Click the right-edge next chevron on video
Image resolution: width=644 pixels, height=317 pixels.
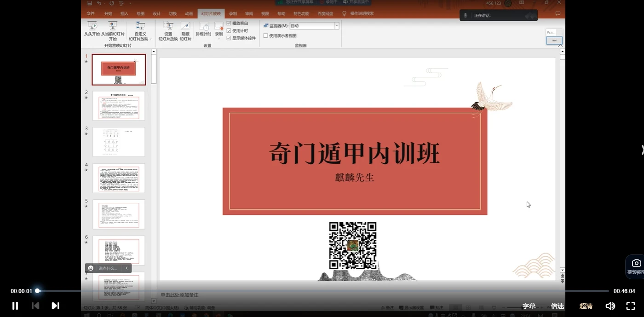(x=642, y=150)
